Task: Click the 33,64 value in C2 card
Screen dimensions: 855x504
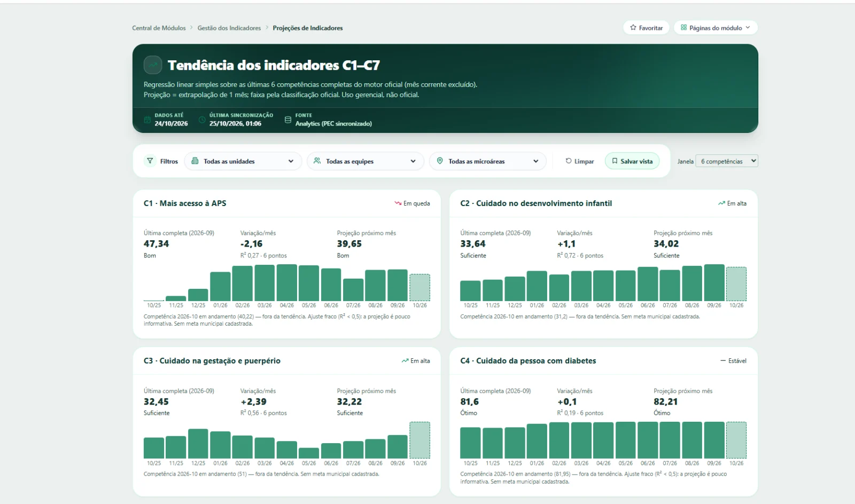Action: click(x=473, y=244)
